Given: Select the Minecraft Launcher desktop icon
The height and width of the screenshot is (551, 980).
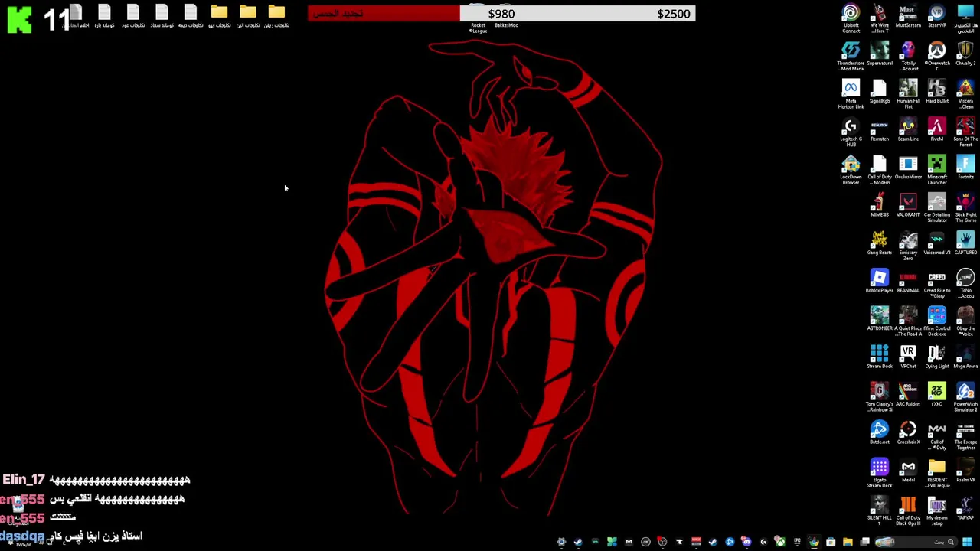Looking at the screenshot, I should 937,170.
